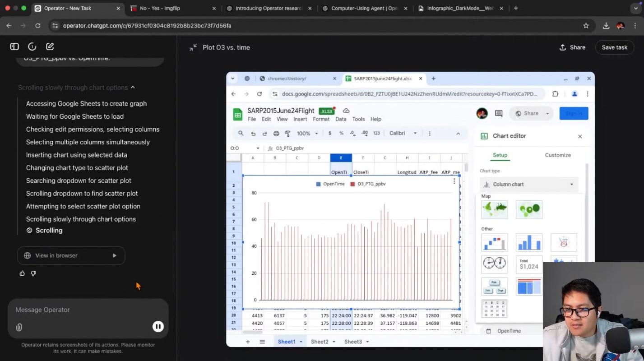This screenshot has width=644, height=361.
Task: Decrease decimal places in toolbar
Action: point(352,133)
